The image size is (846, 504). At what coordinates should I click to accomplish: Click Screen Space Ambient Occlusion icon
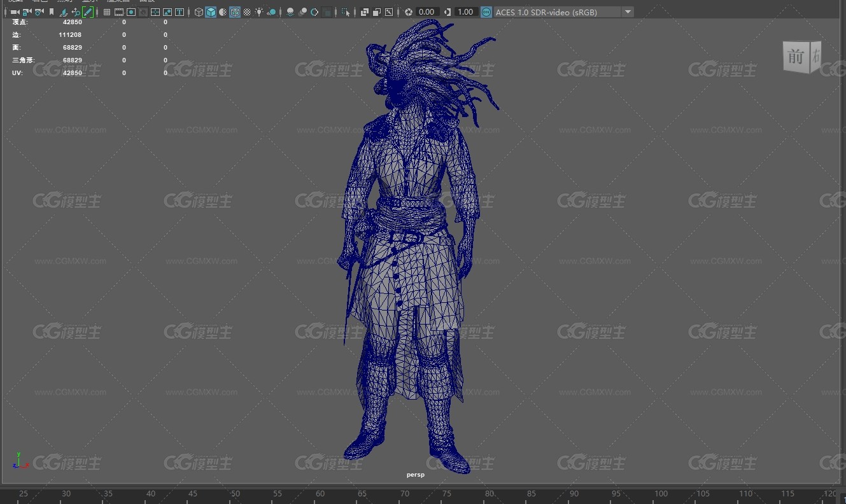[290, 12]
